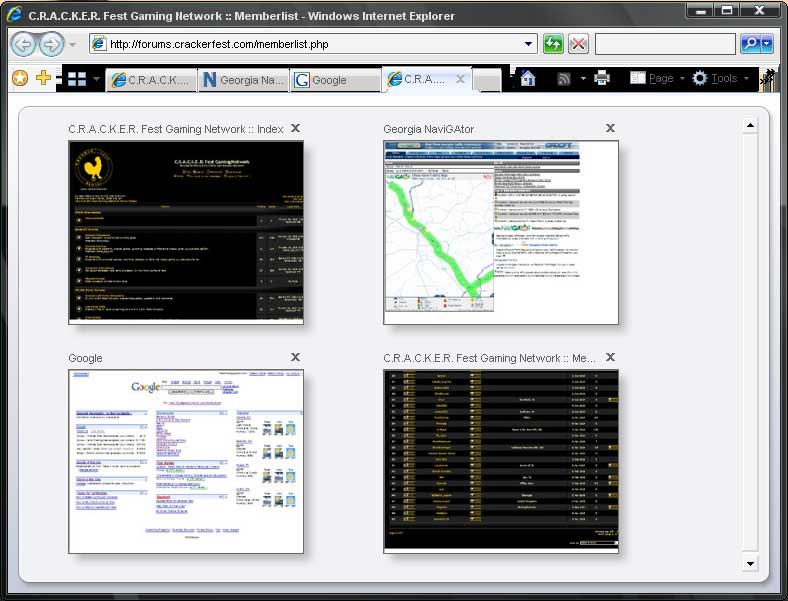Open RSS feeds icon
788x601 pixels.
pos(564,78)
